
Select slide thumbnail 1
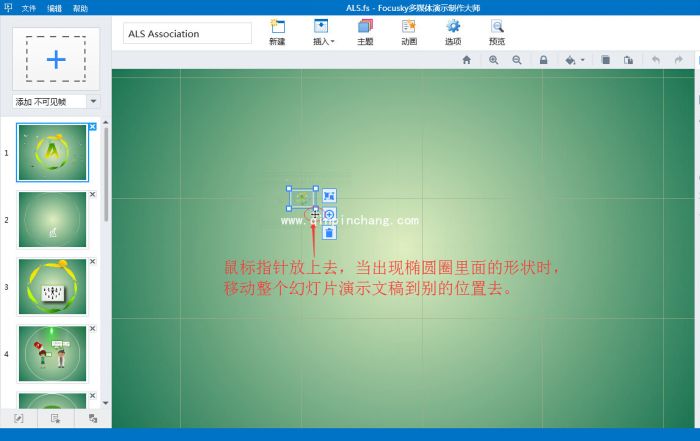point(52,153)
